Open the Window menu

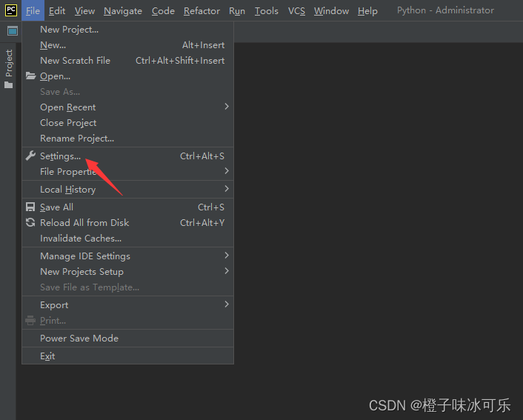332,10
